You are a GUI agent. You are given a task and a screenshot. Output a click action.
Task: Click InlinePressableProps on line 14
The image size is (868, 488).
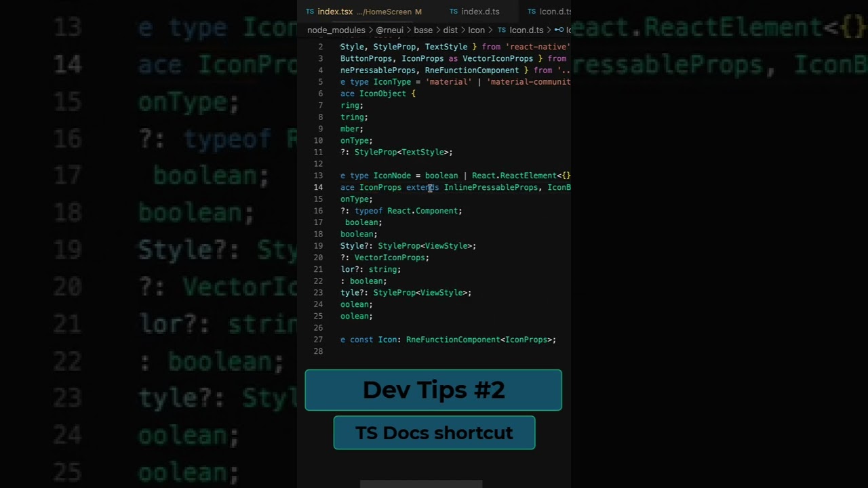(x=491, y=187)
